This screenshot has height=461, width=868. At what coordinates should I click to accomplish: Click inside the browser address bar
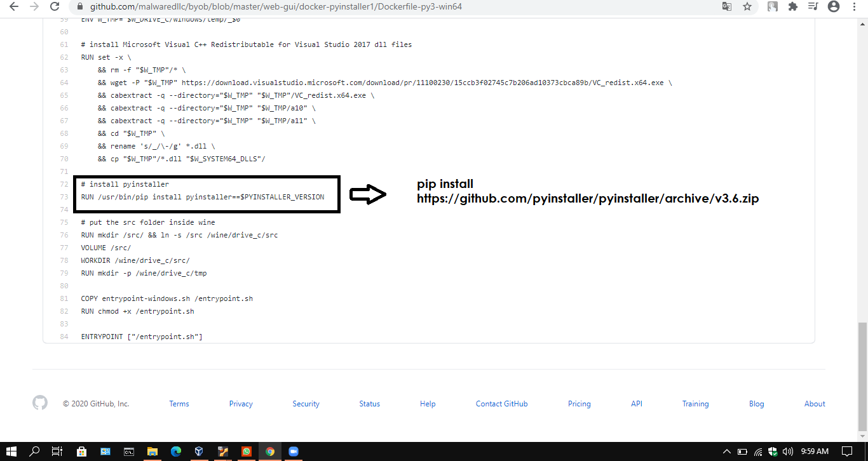click(318, 8)
